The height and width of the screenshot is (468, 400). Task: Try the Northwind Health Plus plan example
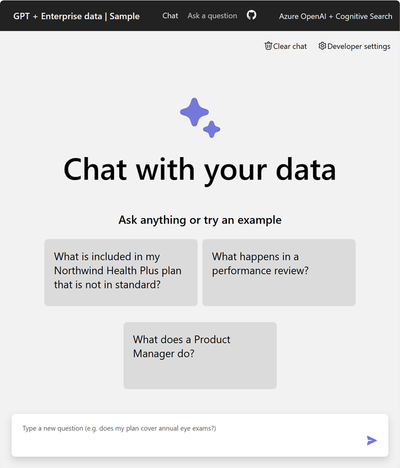pyautogui.click(x=121, y=272)
